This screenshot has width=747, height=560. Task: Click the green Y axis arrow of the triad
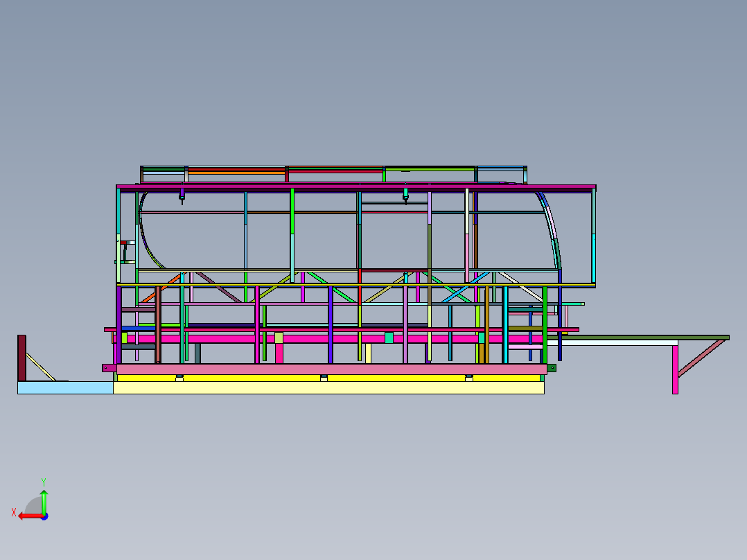[x=44, y=501]
